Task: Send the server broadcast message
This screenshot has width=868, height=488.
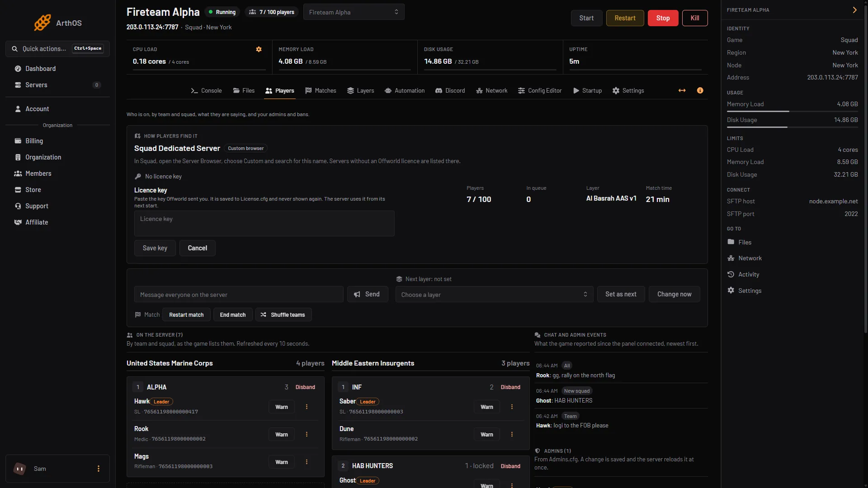Action: pos(368,294)
